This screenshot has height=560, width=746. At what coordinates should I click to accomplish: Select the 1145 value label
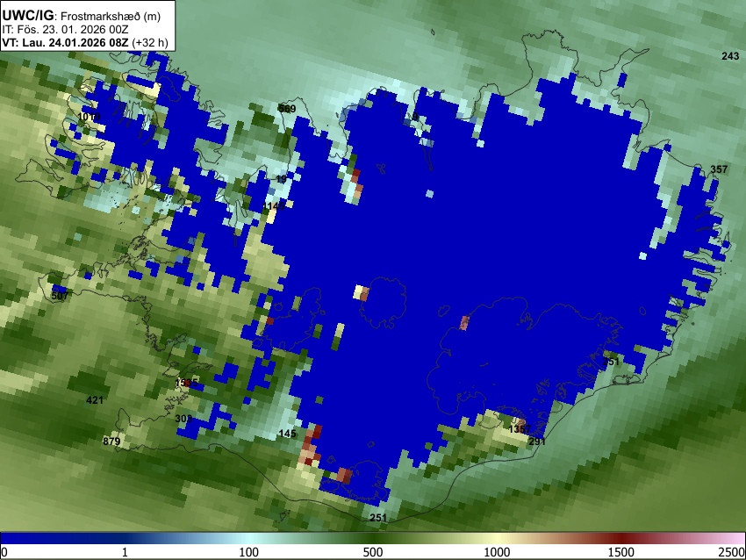(x=274, y=206)
